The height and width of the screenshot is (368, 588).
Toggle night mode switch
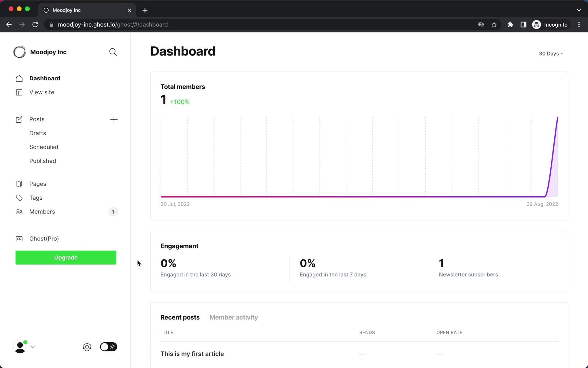coord(108,347)
